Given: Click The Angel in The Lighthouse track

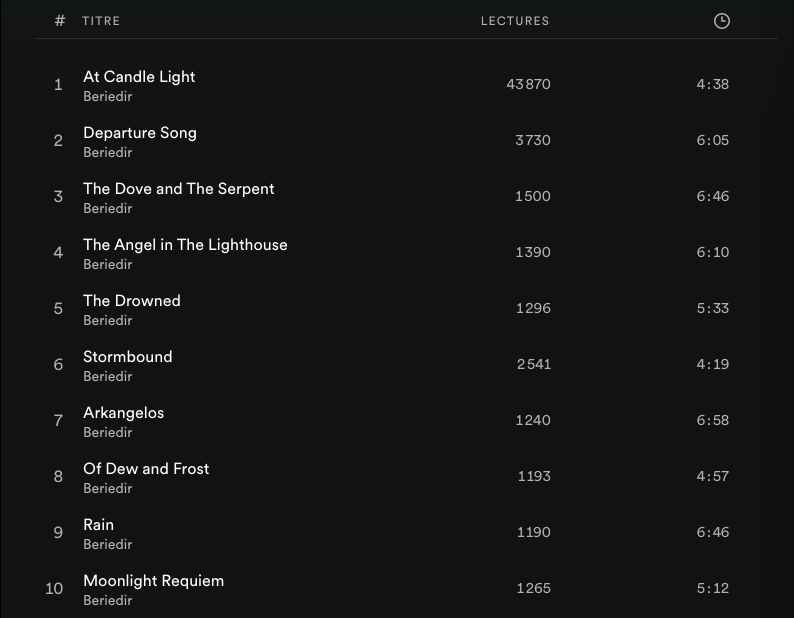Looking at the screenshot, I should 185,245.
